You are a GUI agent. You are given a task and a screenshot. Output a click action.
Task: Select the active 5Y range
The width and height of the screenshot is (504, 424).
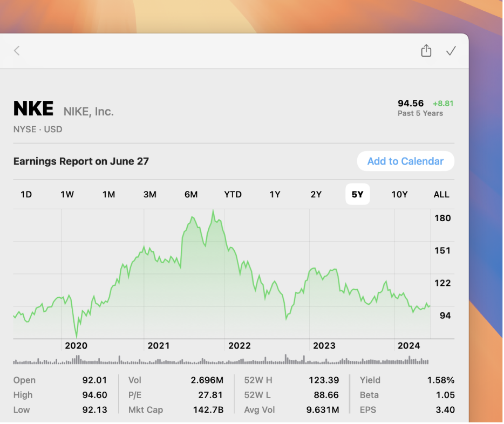pos(357,194)
